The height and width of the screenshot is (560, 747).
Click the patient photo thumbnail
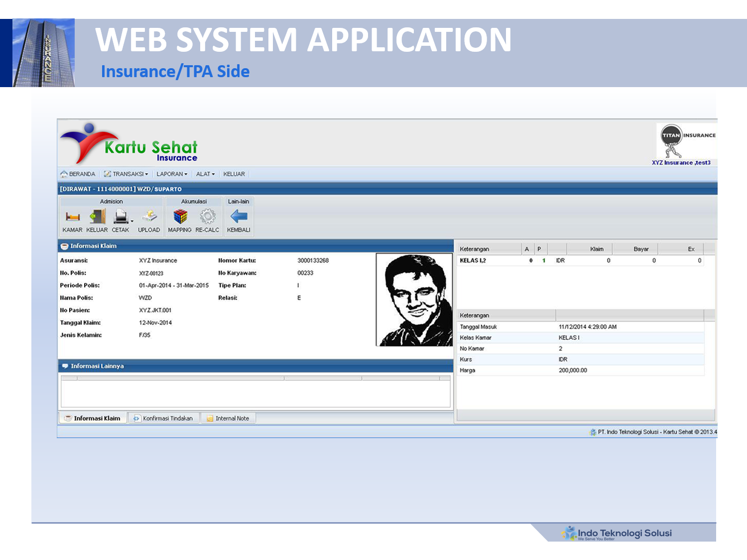click(x=414, y=300)
